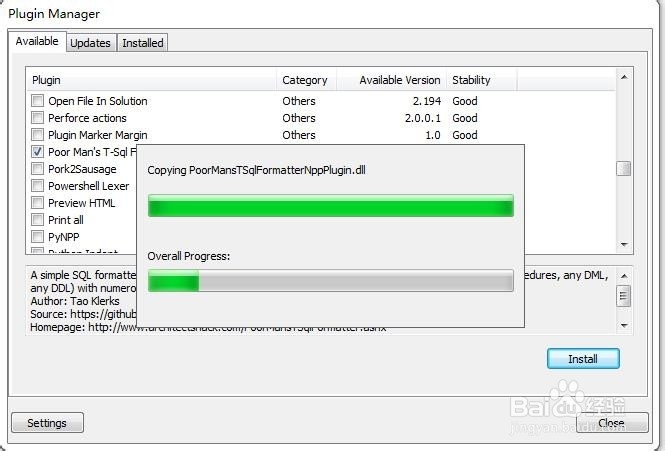Check the Perforce actions checkbox
Image resolution: width=665 pixels, height=451 pixels.
(37, 118)
